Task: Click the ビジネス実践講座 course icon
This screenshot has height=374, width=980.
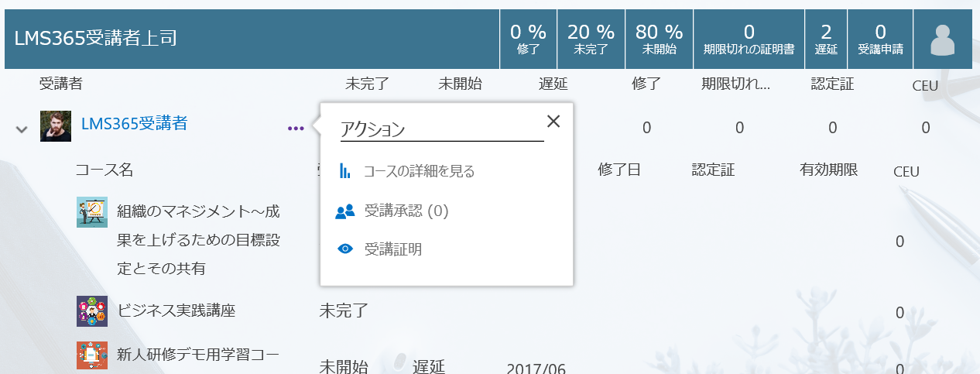Action: 92,311
